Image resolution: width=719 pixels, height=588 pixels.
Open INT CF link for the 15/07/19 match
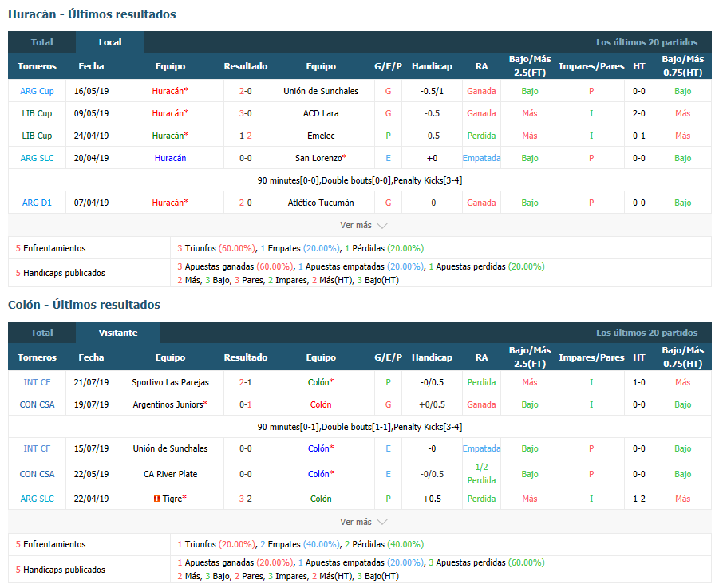pyautogui.click(x=37, y=448)
